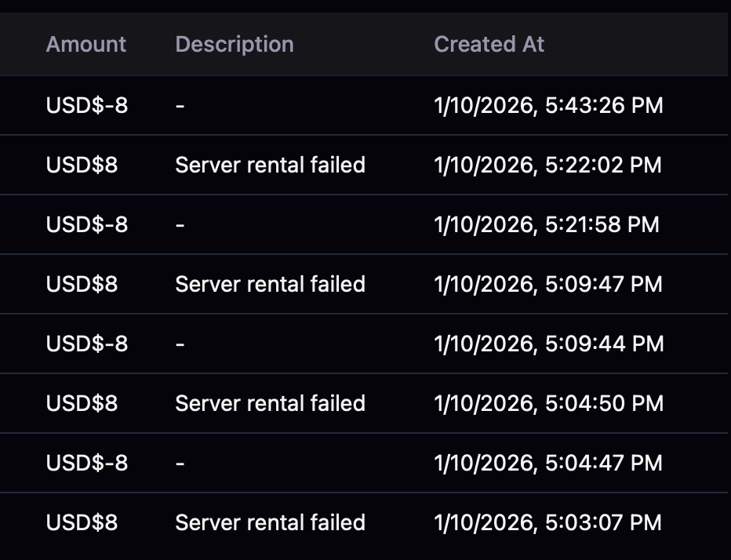Click the Server rental failed refund at 5:09:47 PM
The height and width of the screenshot is (560, 731).
point(271,284)
